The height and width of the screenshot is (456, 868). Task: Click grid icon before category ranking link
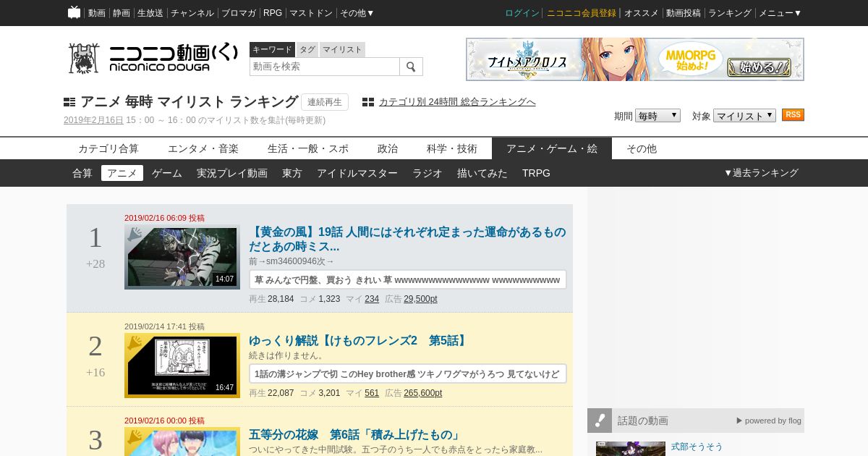pos(368,102)
